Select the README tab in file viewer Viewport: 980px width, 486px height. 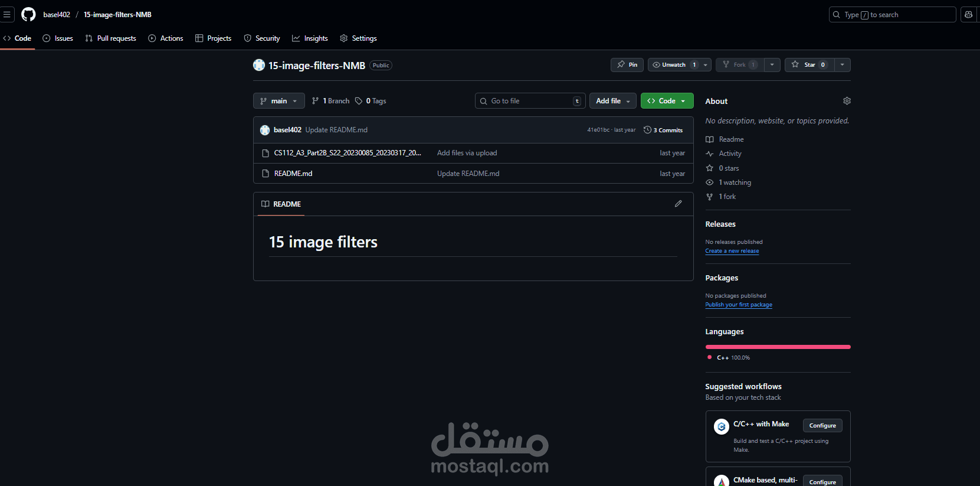pos(281,204)
